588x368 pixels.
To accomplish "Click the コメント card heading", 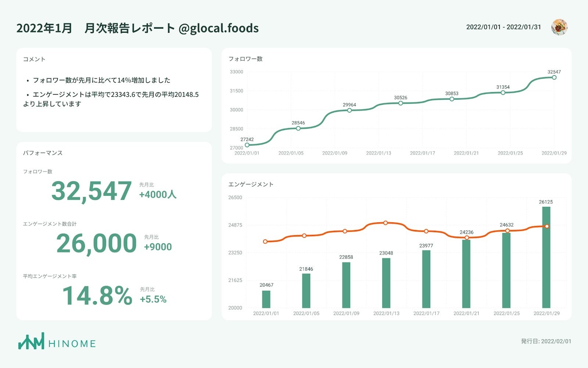I will pos(34,59).
